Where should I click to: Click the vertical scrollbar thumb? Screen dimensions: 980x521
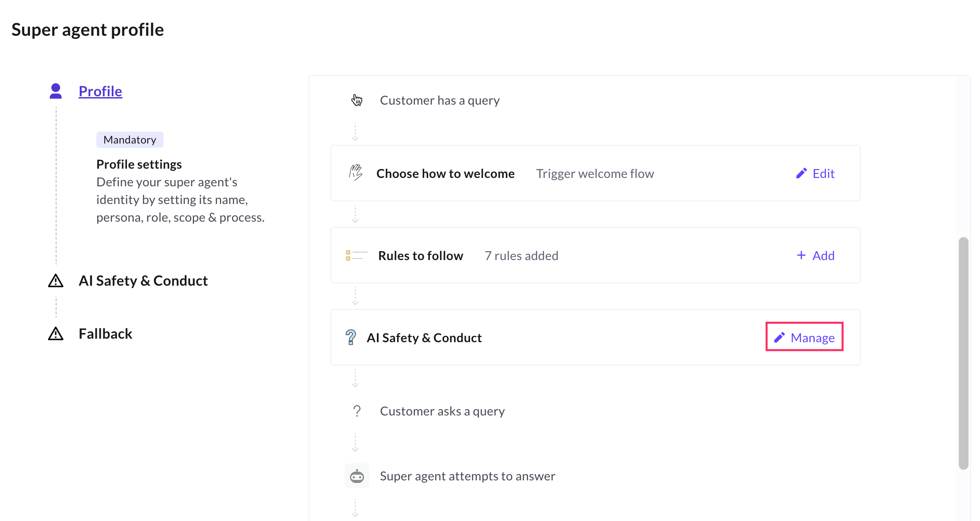point(963,353)
